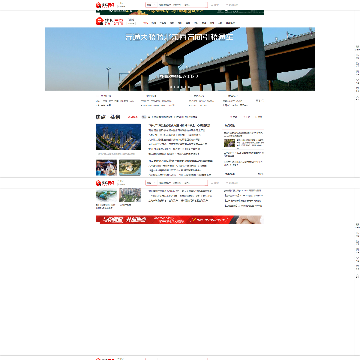The image size is (360, 360).
Task: Click the bold top headline in news list
Action: coord(179,125)
